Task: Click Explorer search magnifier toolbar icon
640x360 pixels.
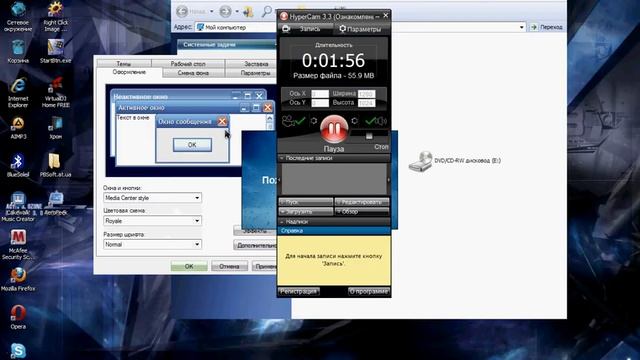Action: point(267,11)
